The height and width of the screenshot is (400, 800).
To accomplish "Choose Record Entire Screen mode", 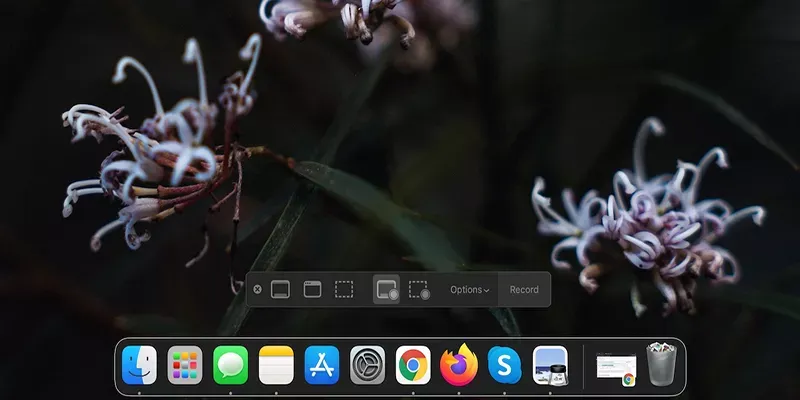I will point(386,290).
